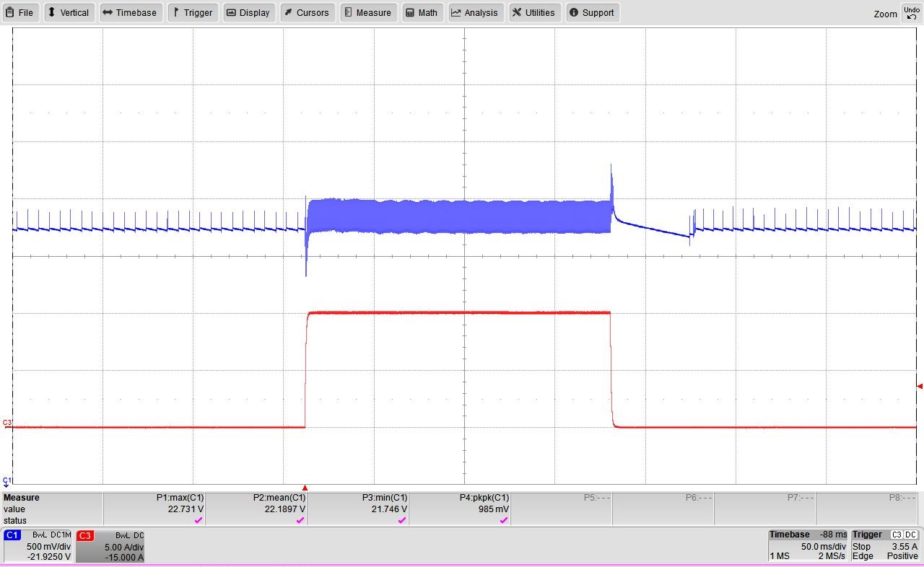Click the P3 value 21.746 V
The image size is (924, 567).
[x=389, y=509]
